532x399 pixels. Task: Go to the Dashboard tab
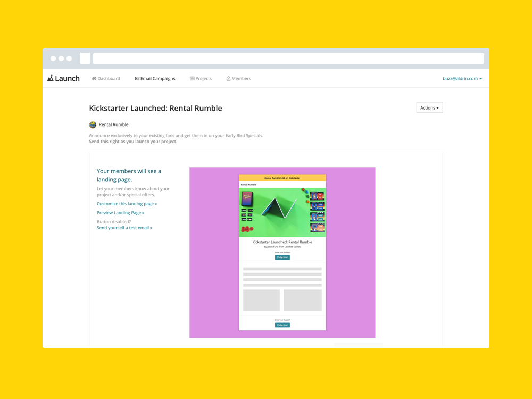106,78
